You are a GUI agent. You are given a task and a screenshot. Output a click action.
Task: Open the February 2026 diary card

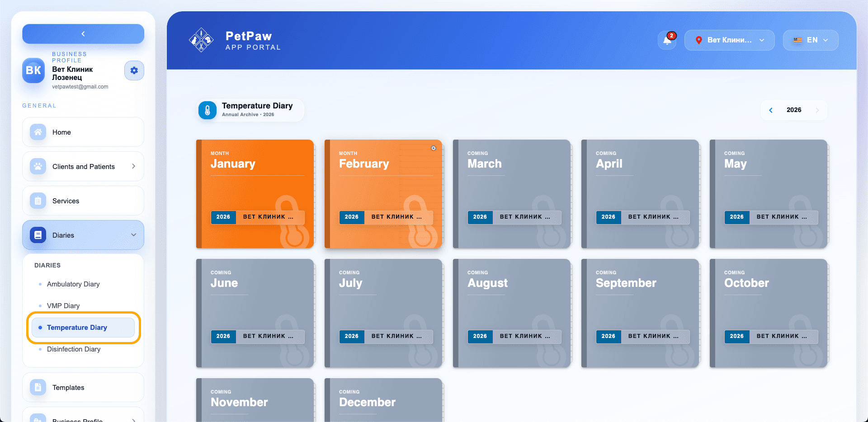tap(383, 194)
